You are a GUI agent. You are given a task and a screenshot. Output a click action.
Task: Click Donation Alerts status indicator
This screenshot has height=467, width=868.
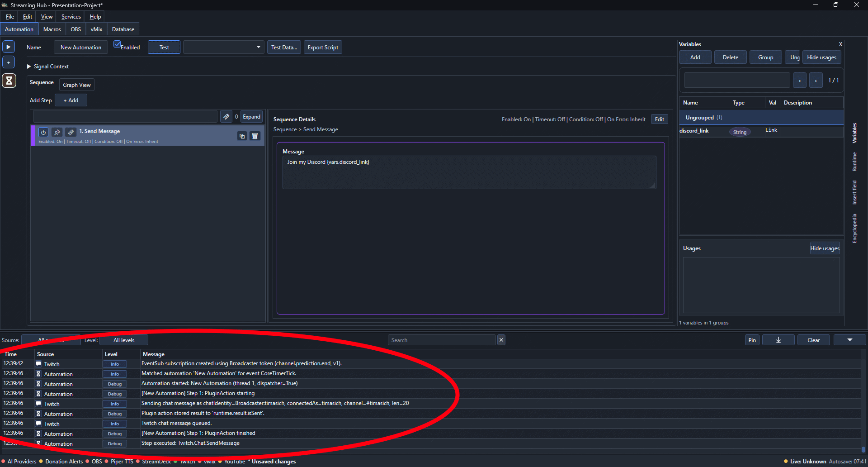point(61,462)
